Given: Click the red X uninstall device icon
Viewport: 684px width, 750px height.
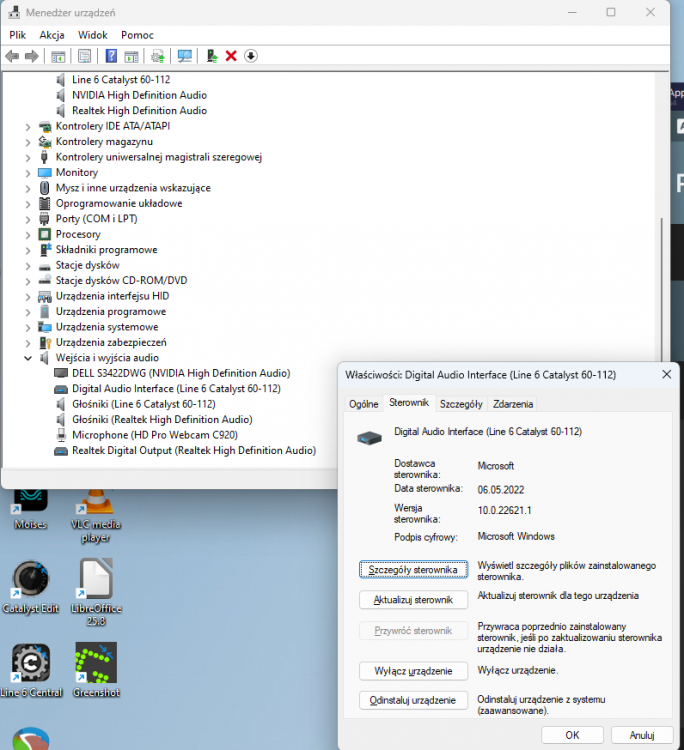Looking at the screenshot, I should [231, 56].
